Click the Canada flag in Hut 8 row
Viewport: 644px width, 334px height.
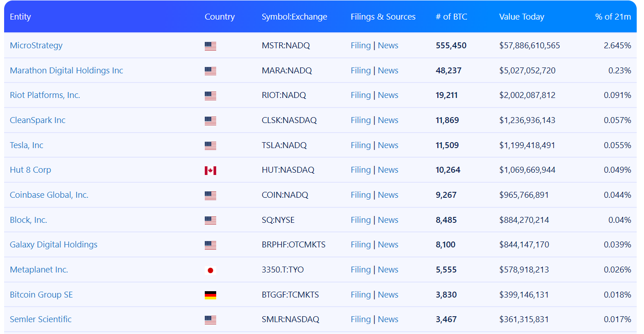coord(210,170)
